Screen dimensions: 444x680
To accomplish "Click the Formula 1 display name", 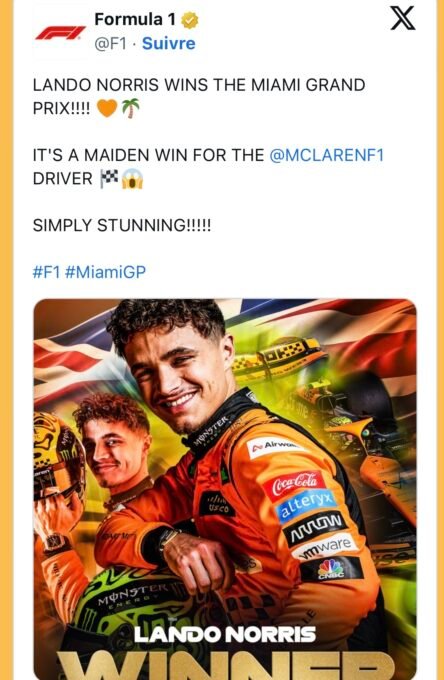I will coord(135,20).
